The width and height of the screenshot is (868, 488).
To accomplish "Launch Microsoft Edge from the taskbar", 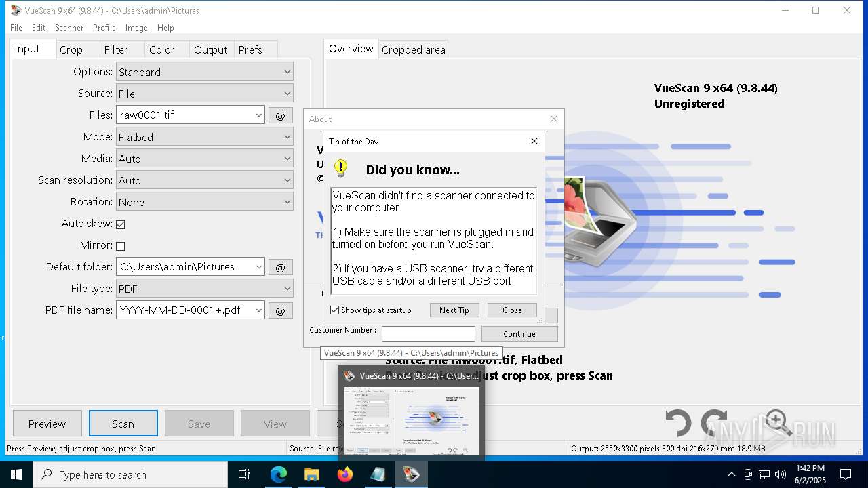I will pyautogui.click(x=279, y=474).
